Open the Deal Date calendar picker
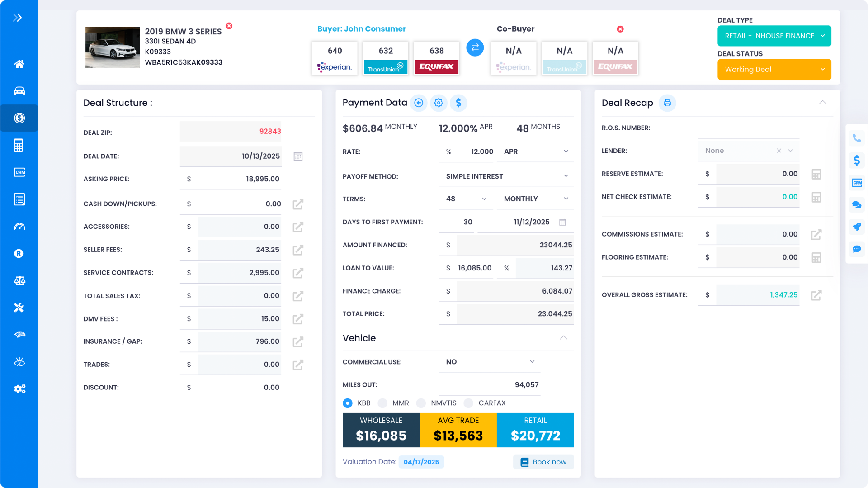Screen dimensions: 868x488 (298, 156)
